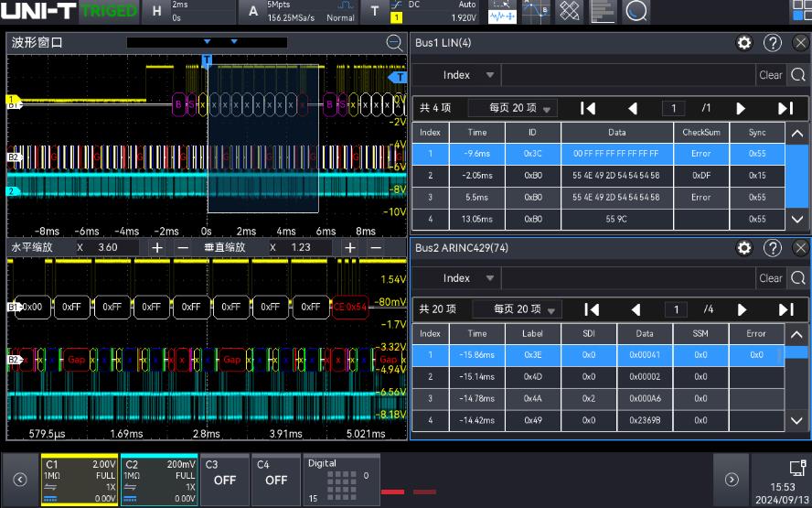This screenshot has width=812, height=508.
Task: Click the top toolbar magnifier search icon
Action: 636,11
